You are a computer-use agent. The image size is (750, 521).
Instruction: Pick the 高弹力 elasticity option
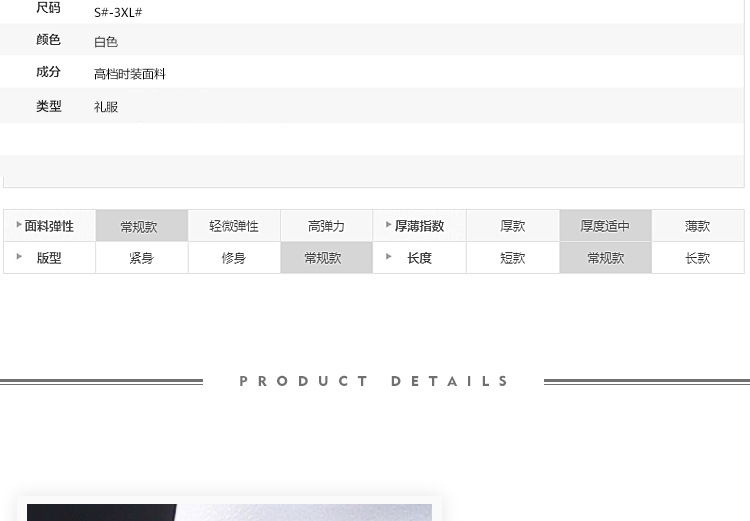(326, 225)
